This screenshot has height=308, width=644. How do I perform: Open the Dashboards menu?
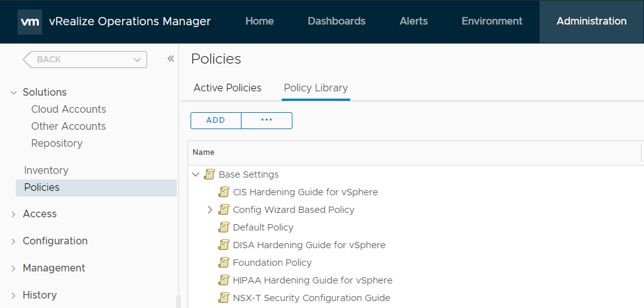coord(336,21)
